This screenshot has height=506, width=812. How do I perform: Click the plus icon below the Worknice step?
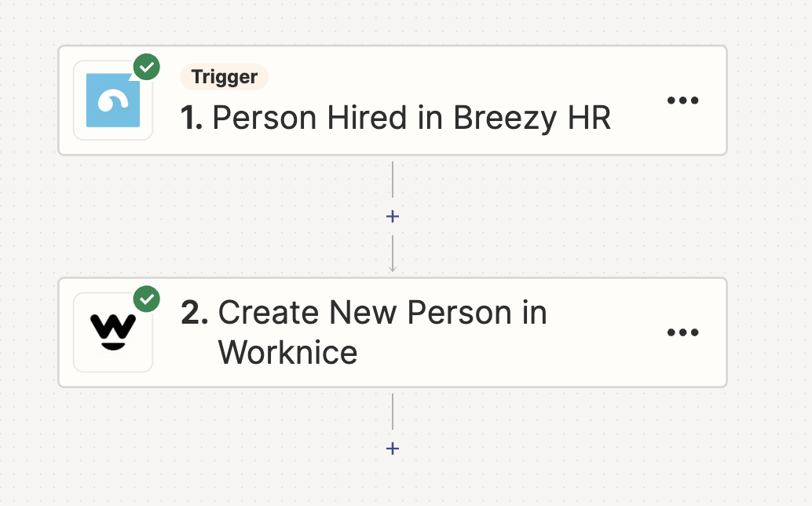tap(392, 448)
